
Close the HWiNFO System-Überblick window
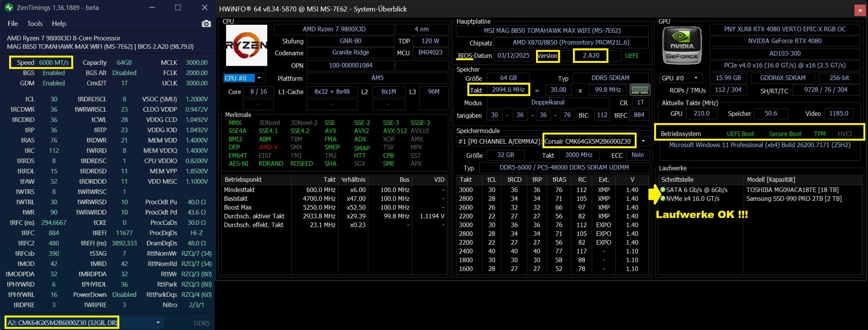point(860,11)
